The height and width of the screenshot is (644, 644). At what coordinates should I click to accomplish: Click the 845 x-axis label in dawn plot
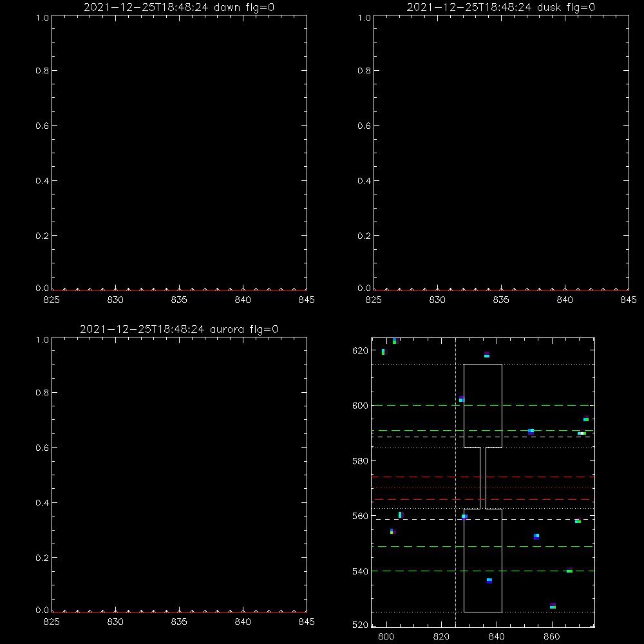click(x=307, y=299)
